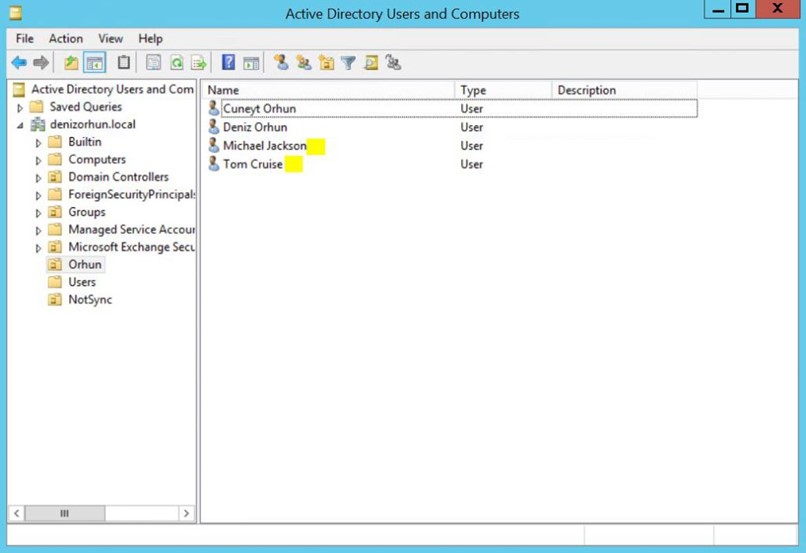
Task: Click the NotSync OU folder icon
Action: tap(55, 300)
